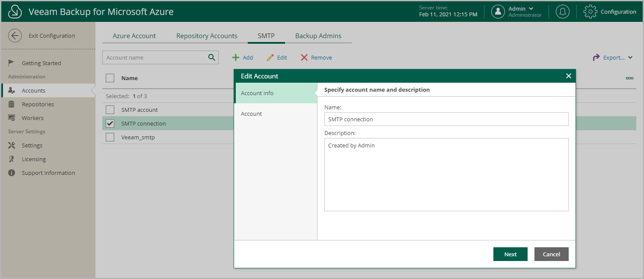Click the green plus Add icon

pos(235,57)
